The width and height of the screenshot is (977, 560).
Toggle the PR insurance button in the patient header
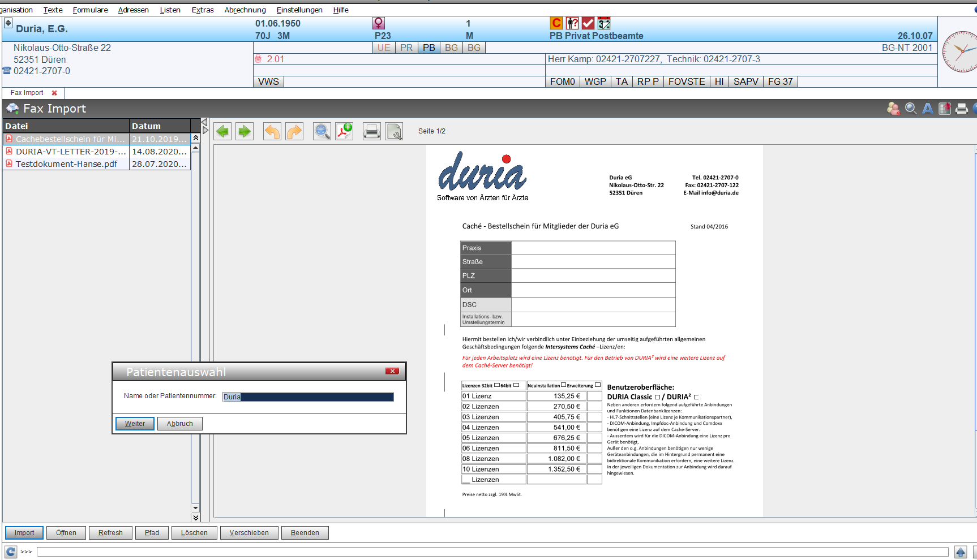point(406,48)
